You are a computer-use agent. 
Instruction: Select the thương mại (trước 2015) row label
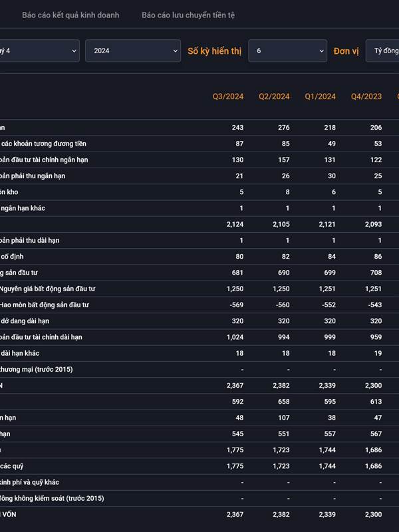pos(37,370)
